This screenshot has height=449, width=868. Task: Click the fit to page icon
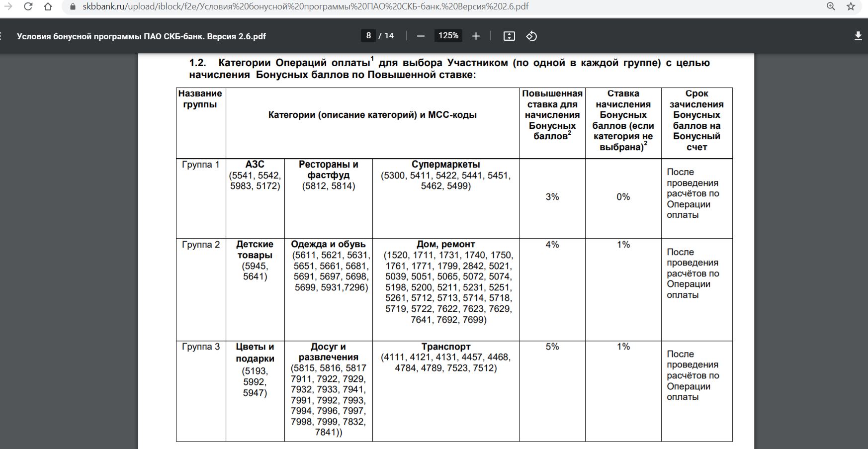point(509,36)
